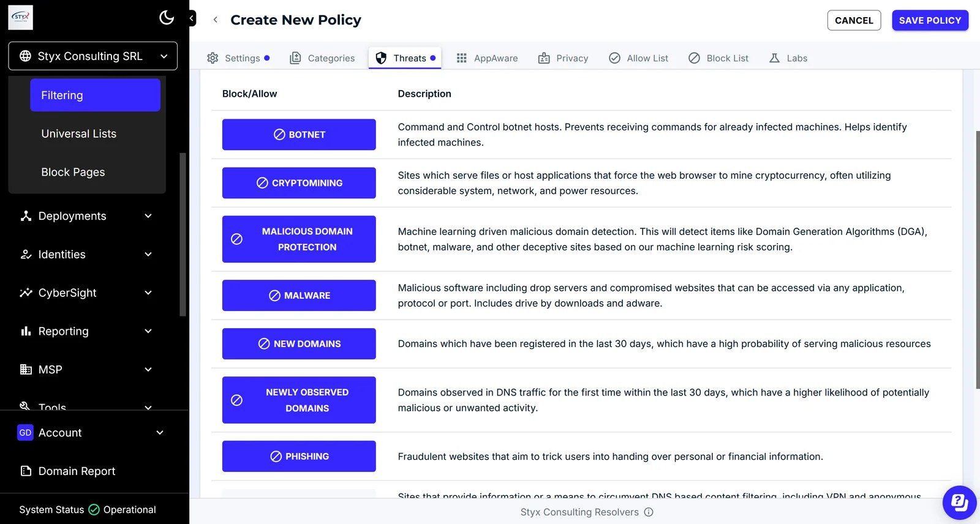Open Block Pages in sidebar
The height and width of the screenshot is (524, 980).
click(73, 172)
